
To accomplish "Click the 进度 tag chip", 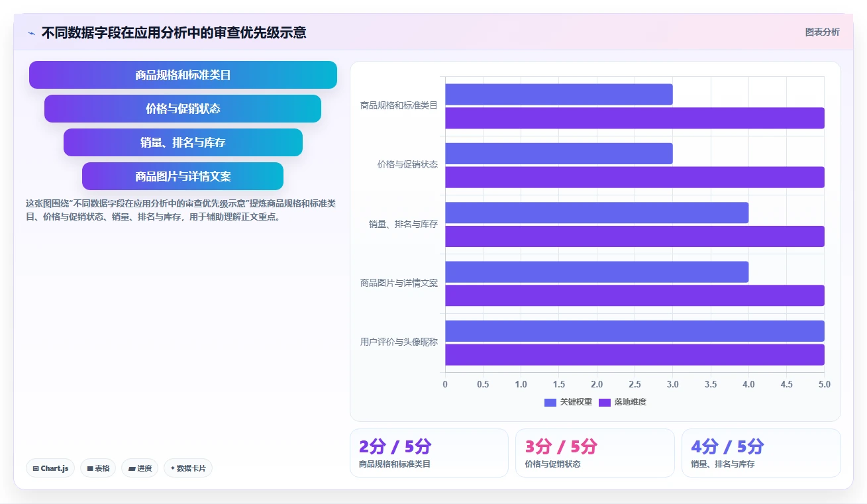I will point(140,468).
